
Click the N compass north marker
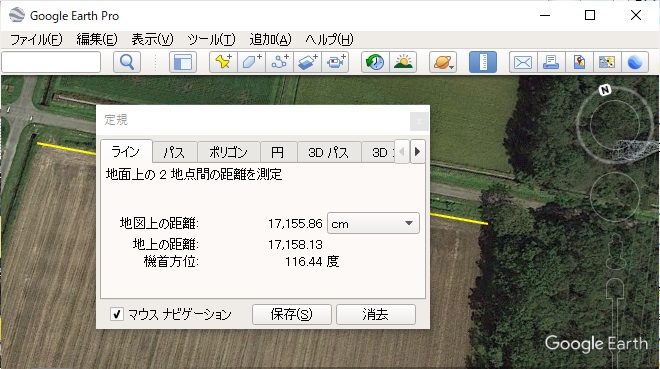(x=605, y=90)
